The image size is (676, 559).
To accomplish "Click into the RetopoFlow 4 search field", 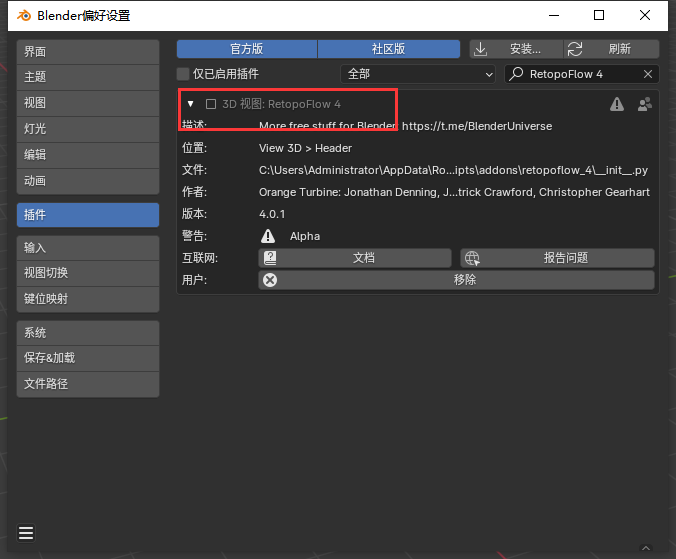I will [x=582, y=74].
